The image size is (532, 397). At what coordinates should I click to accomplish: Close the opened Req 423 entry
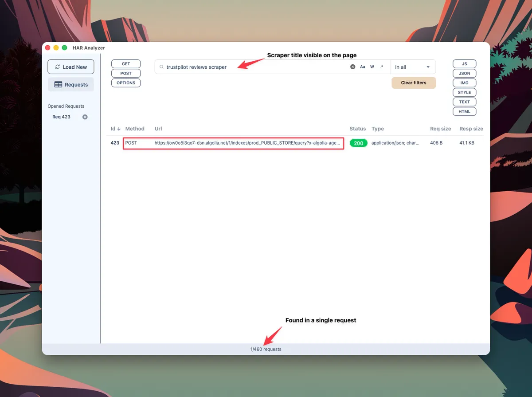[85, 117]
